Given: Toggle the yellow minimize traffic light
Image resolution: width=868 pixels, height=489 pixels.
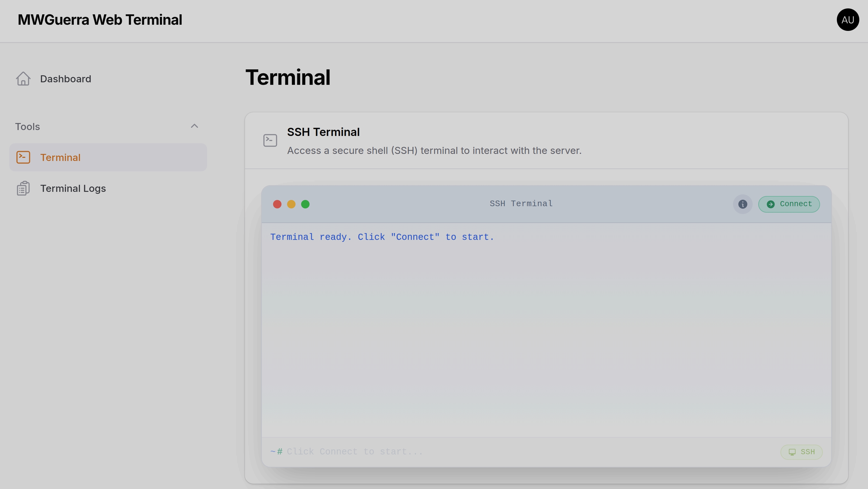Looking at the screenshot, I should [x=291, y=204].
